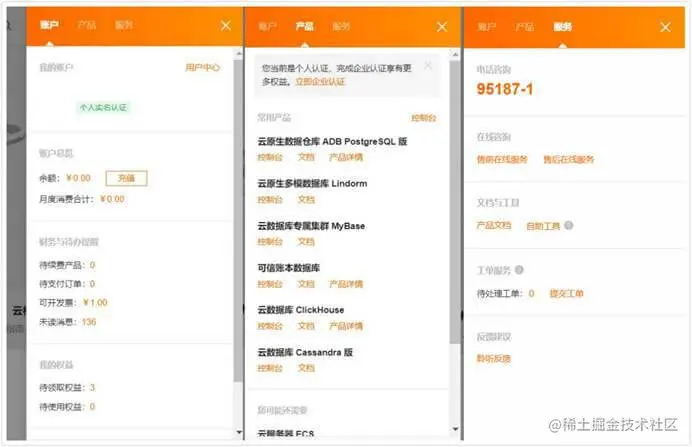Open 控制台 for Lindorm
Viewport: 692px width, 447px height.
click(270, 199)
